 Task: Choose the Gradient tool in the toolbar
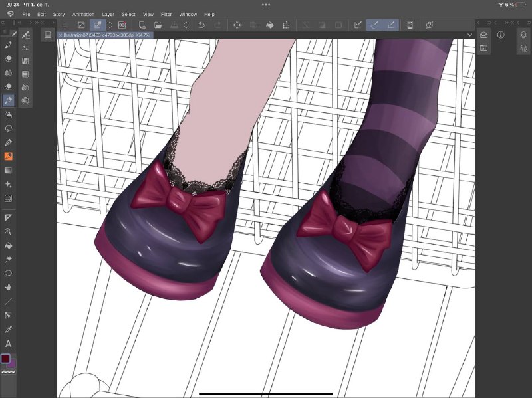(x=9, y=171)
